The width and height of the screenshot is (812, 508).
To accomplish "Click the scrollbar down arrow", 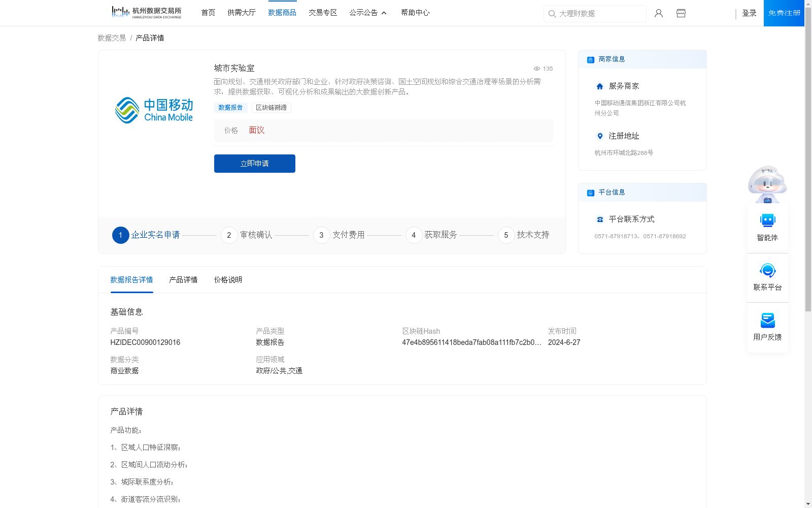I will (x=808, y=504).
